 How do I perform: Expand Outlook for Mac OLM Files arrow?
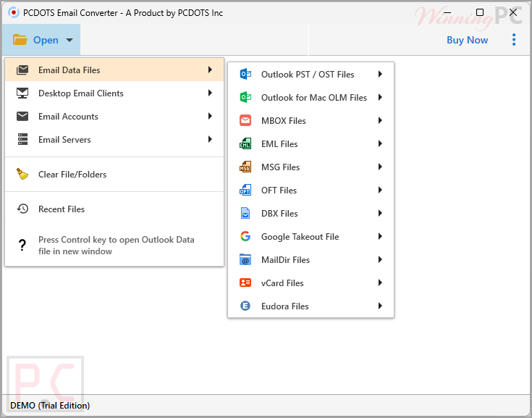coord(380,97)
